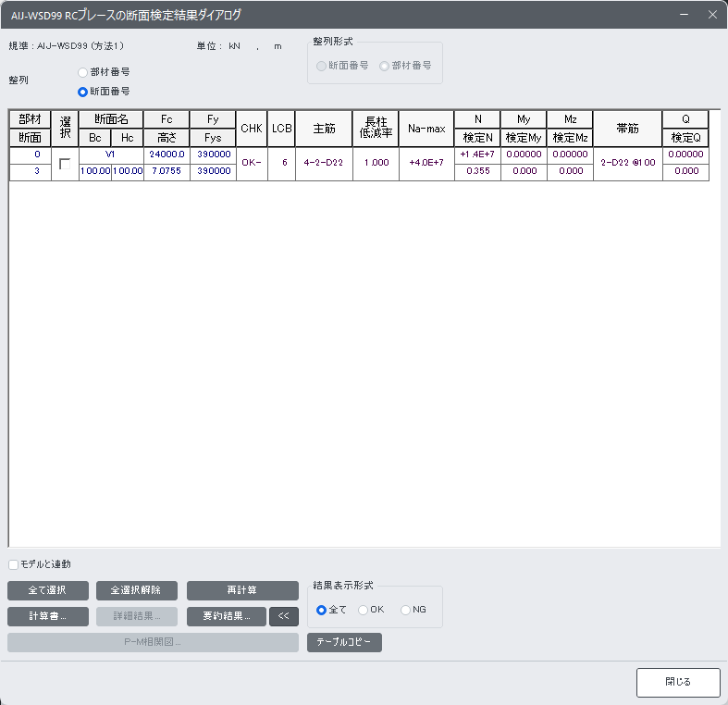
Task: Minimize the dialog window
Action: [x=684, y=15]
